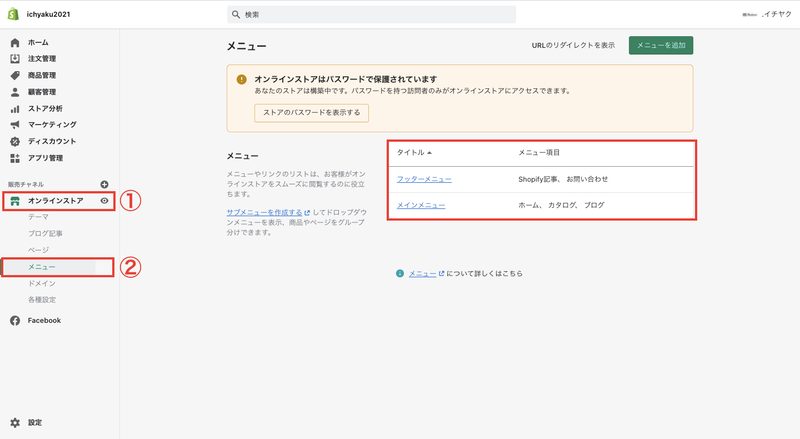Screen dimensions: 800x439
Task: Go to 顧客管理 in sidebar
Action: pos(42,92)
